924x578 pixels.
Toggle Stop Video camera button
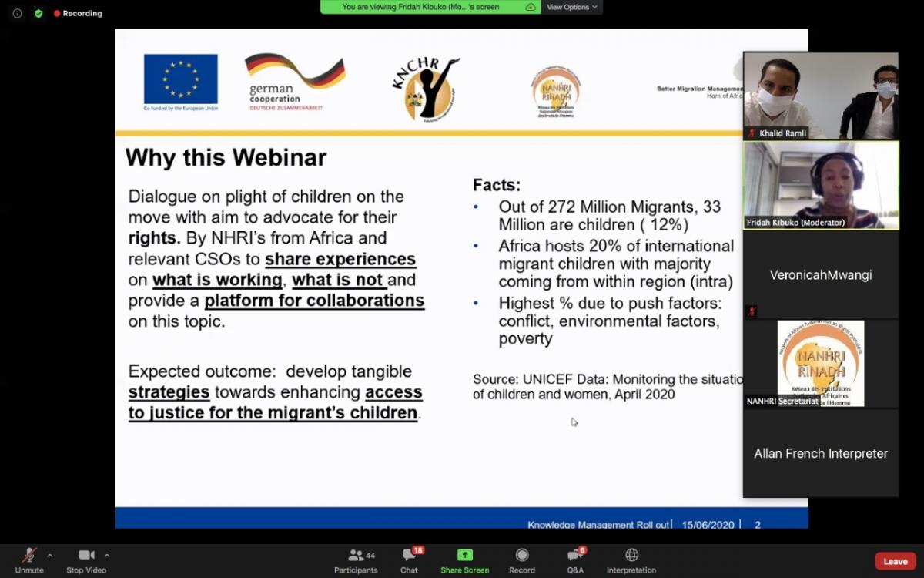tap(86, 556)
